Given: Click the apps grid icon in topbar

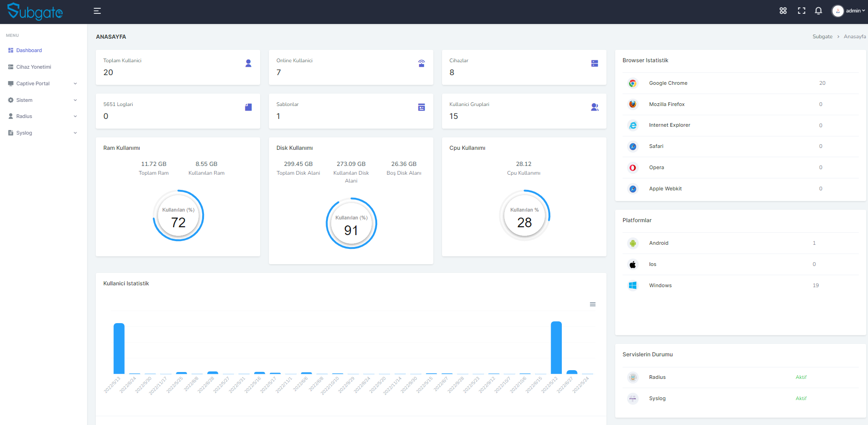Looking at the screenshot, I should pos(783,11).
